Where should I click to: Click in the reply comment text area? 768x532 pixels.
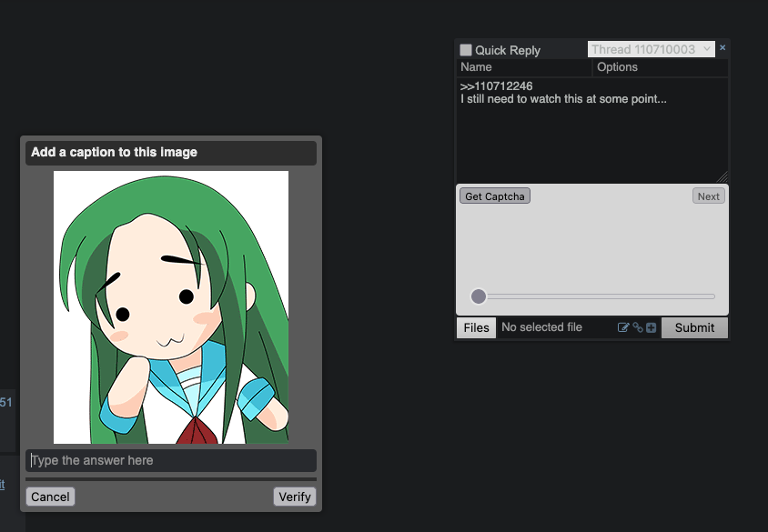pos(592,130)
